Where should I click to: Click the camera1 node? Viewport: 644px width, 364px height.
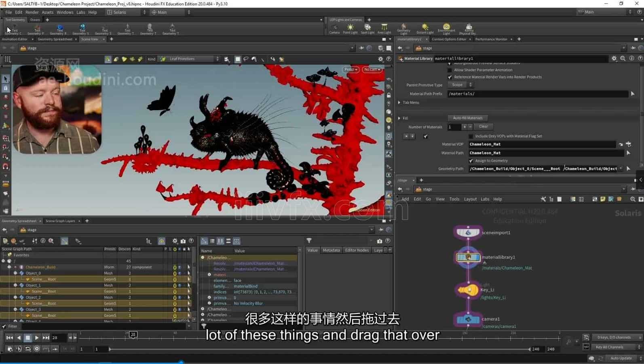click(x=468, y=319)
